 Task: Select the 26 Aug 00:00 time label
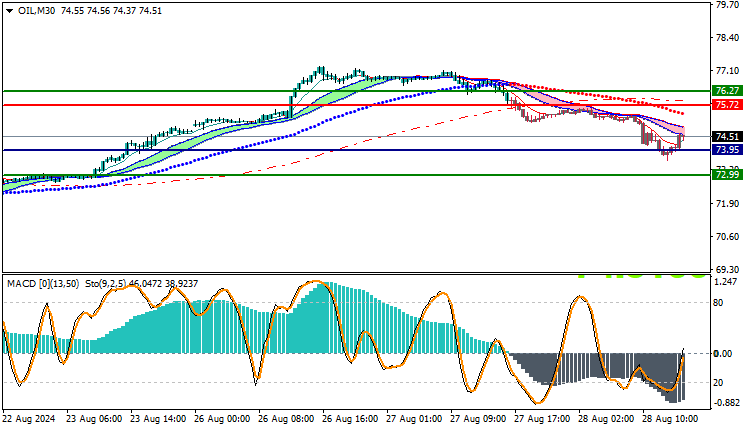coord(222,419)
